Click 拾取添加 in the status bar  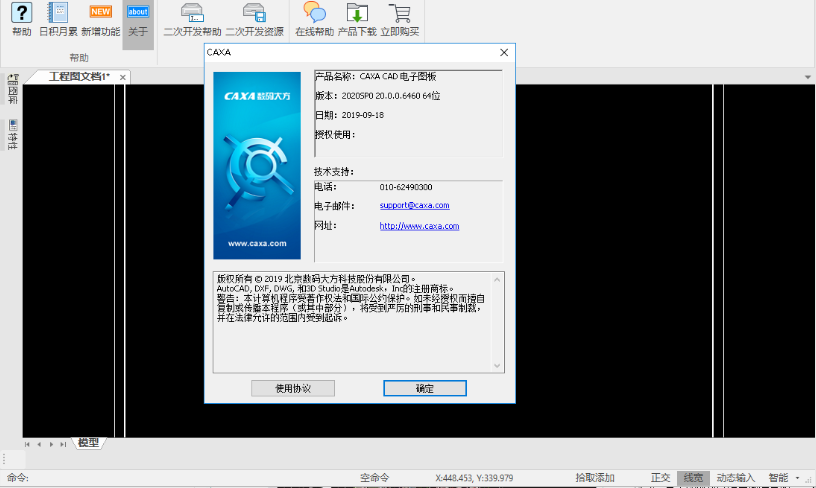[x=595, y=478]
